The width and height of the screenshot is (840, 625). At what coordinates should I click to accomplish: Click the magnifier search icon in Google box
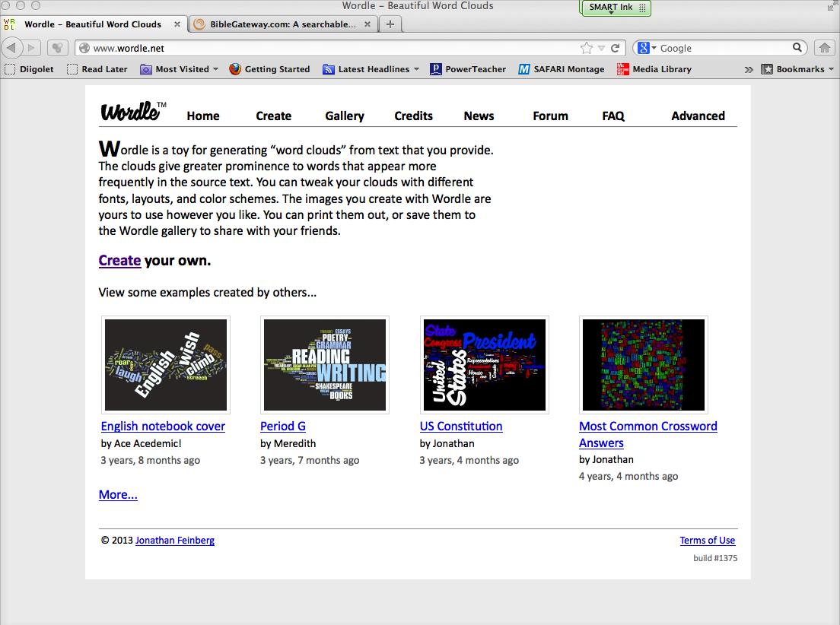(797, 48)
